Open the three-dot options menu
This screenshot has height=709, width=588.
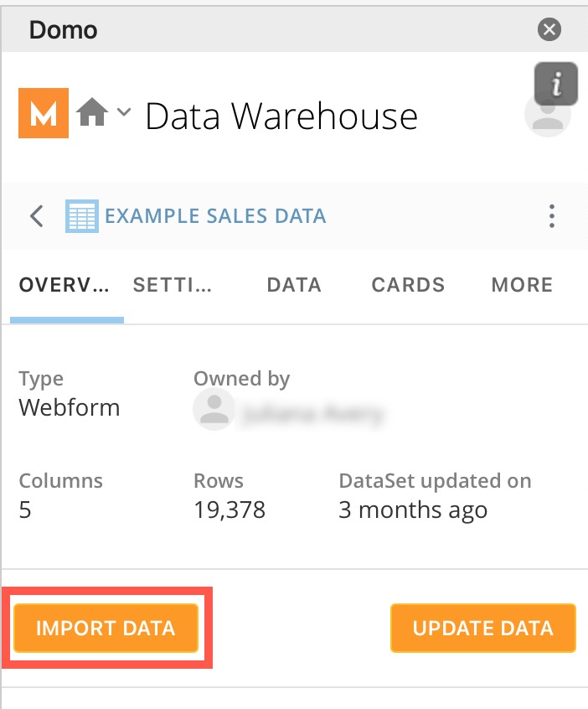(x=552, y=215)
